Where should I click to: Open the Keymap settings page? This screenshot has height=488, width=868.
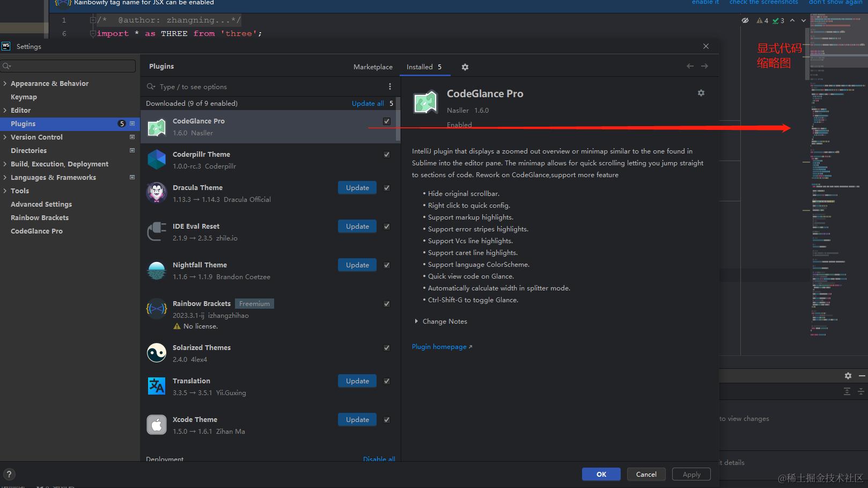point(24,97)
